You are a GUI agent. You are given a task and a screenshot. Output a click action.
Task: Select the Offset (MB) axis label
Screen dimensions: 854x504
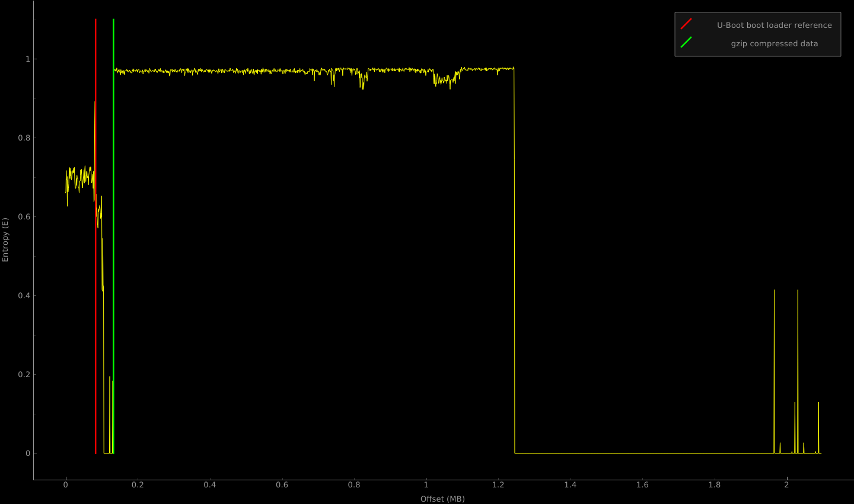tap(442, 499)
